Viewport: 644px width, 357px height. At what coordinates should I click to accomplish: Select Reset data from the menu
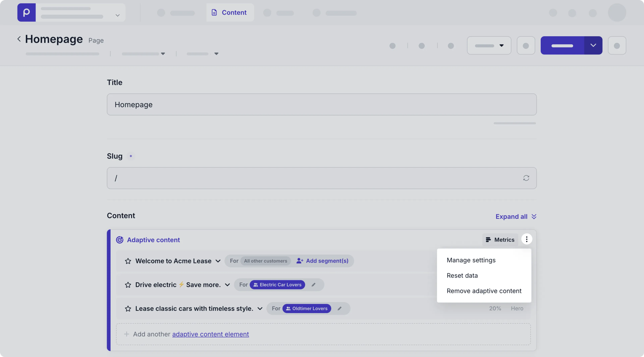point(462,275)
